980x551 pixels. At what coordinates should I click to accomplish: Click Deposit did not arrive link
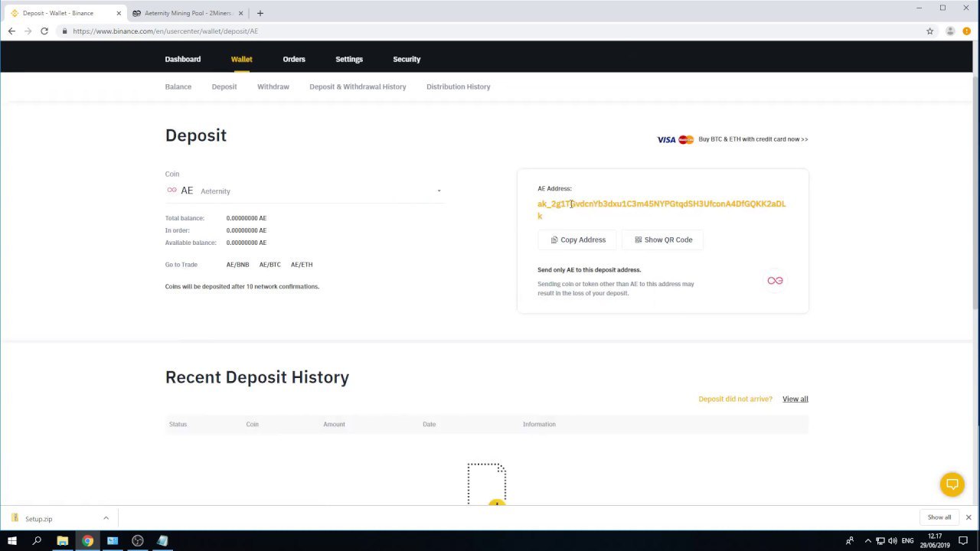click(735, 399)
